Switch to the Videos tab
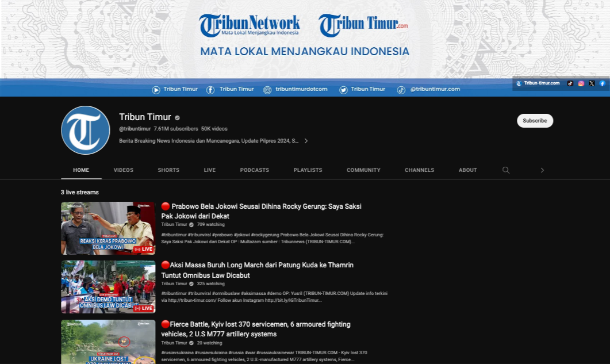The height and width of the screenshot is (364, 610). click(124, 170)
